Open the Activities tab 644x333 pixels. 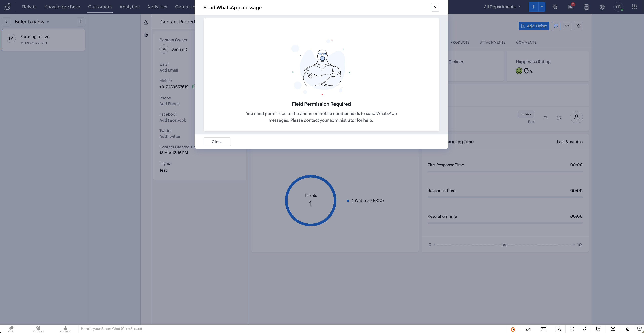(x=157, y=7)
